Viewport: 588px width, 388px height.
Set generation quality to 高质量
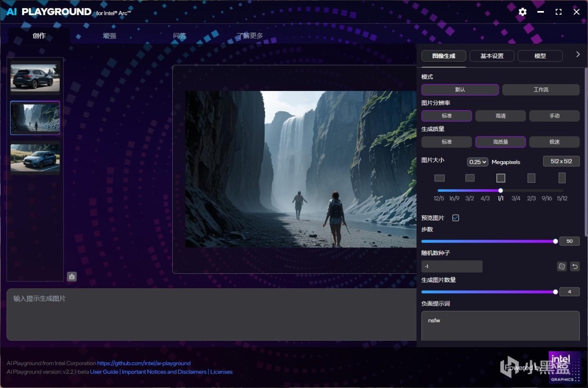(x=500, y=142)
